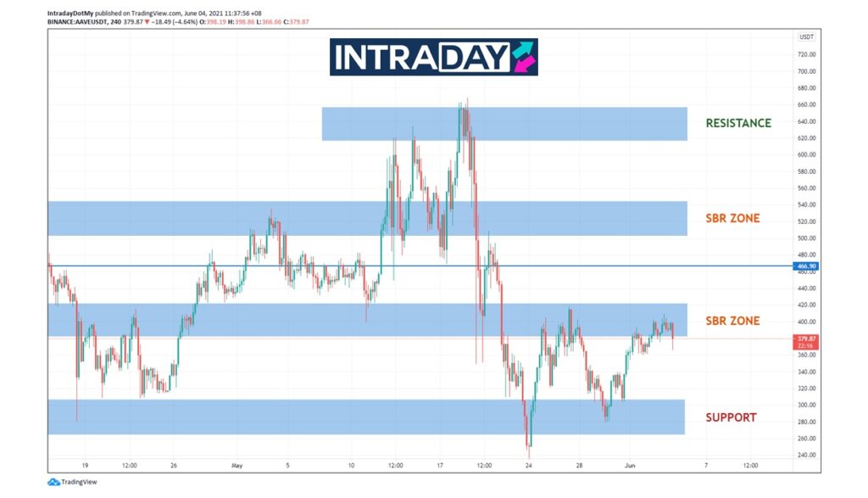868x498 pixels.
Task: Select the SBR ZONE label near 520
Action: (732, 219)
